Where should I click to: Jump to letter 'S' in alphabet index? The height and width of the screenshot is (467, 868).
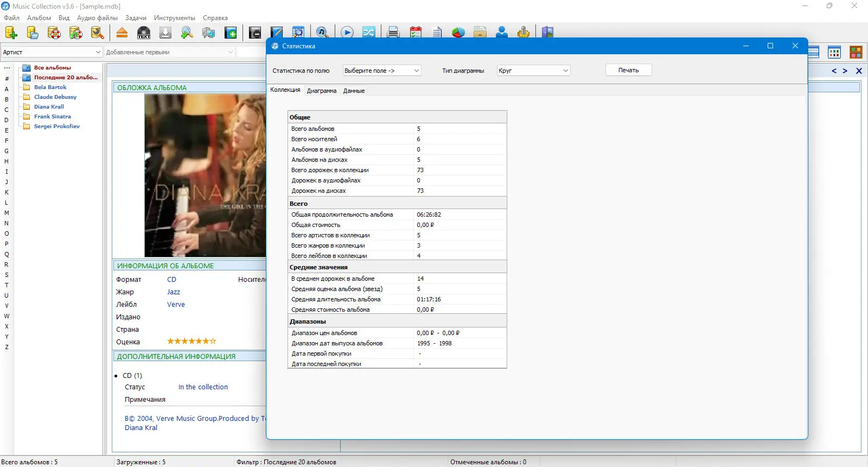(7, 275)
